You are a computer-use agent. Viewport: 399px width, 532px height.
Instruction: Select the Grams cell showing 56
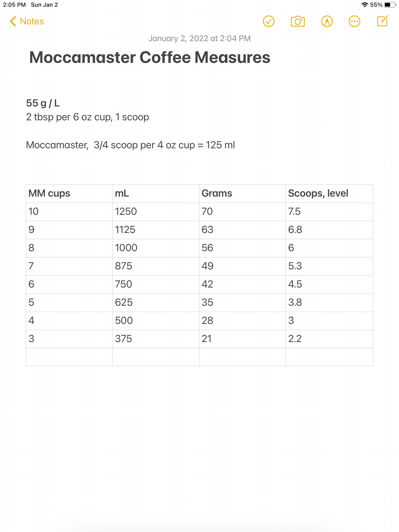(242, 248)
